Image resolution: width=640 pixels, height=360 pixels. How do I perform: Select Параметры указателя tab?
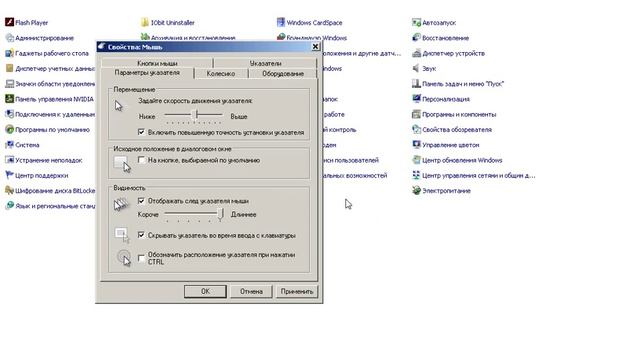point(147,73)
